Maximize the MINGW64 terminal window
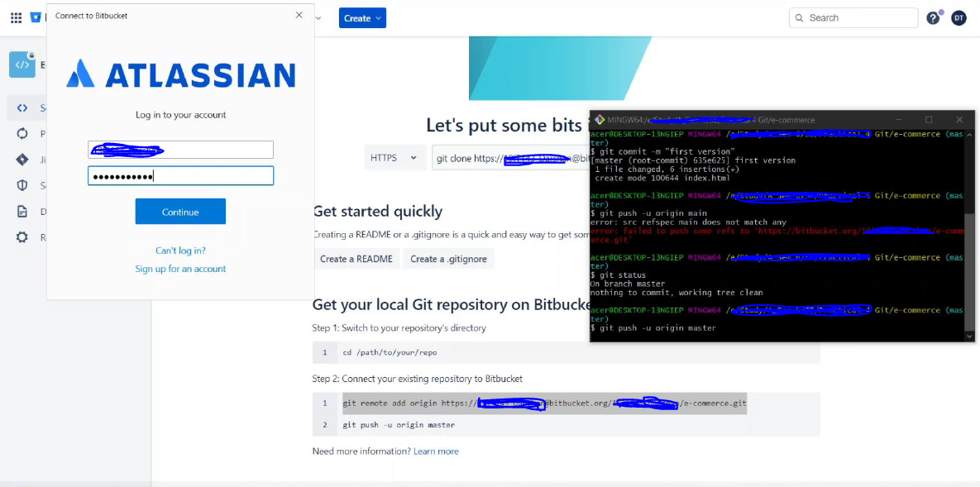980x487 pixels. 929,119
